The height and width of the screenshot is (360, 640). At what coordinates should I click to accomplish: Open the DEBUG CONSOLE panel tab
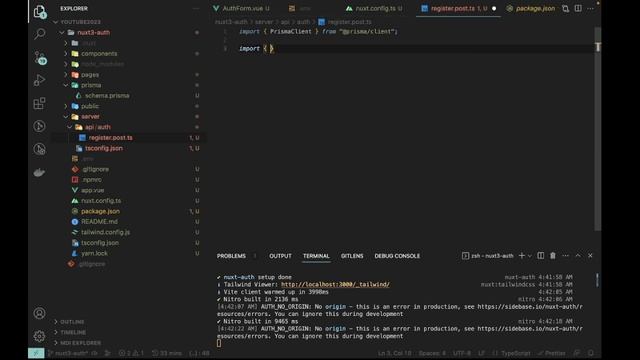pos(397,256)
